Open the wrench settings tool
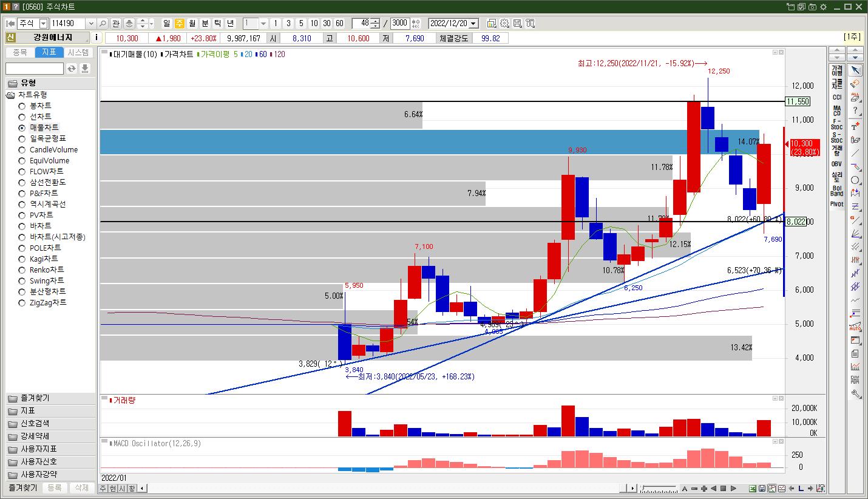The height and width of the screenshot is (499, 868). (855, 393)
